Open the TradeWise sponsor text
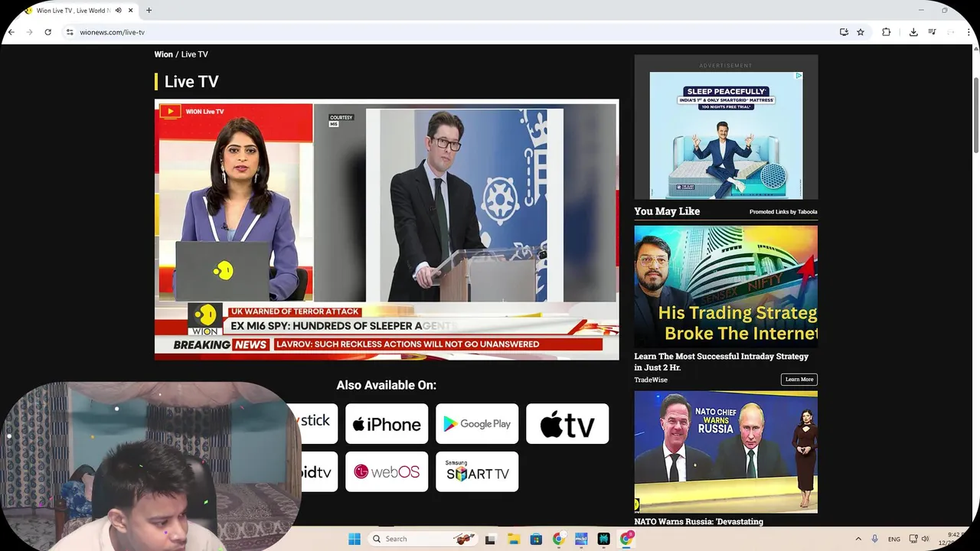Screen dimensions: 980x551 pos(651,380)
